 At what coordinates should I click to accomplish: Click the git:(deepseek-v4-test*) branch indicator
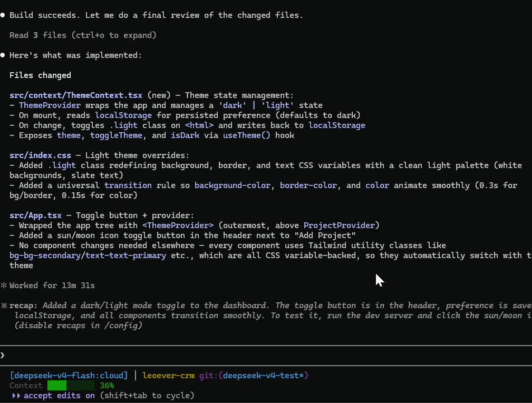pyautogui.click(x=254, y=376)
